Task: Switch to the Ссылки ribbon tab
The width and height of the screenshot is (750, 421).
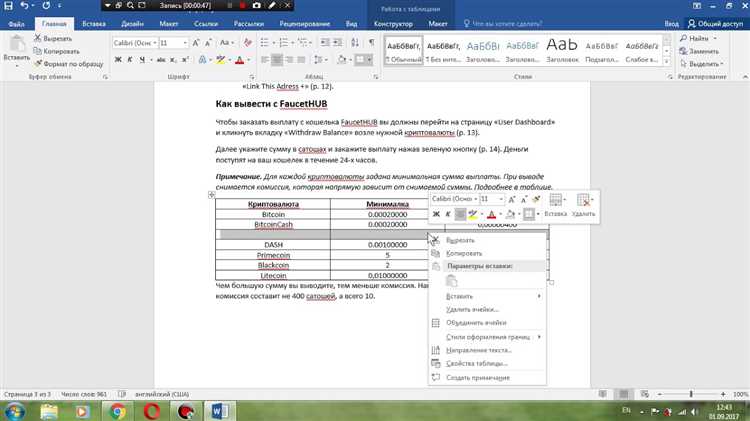Action: tap(206, 23)
